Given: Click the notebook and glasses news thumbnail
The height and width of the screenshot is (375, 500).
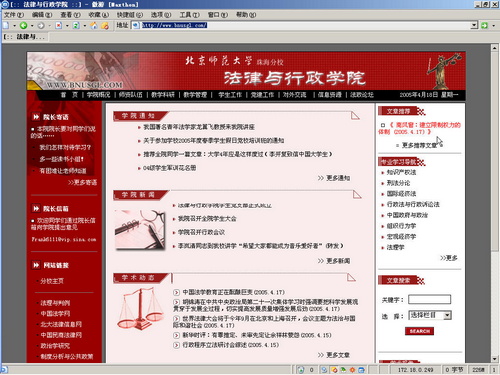Looking at the screenshot, I should (x=140, y=230).
